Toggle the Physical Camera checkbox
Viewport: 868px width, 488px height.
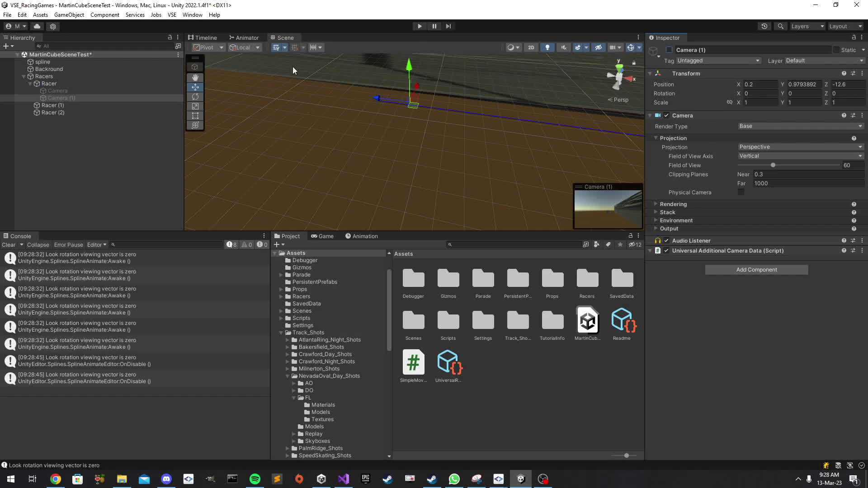[x=741, y=192]
